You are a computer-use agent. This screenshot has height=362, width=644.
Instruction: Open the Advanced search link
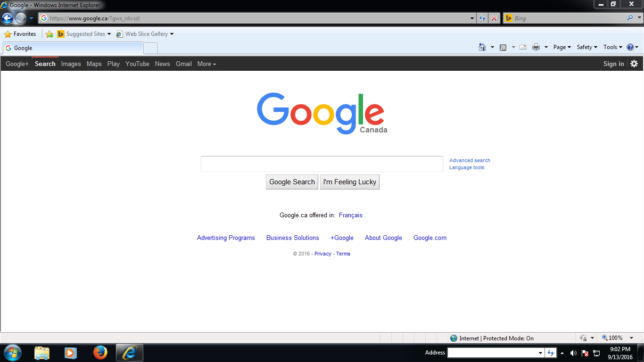[470, 160]
